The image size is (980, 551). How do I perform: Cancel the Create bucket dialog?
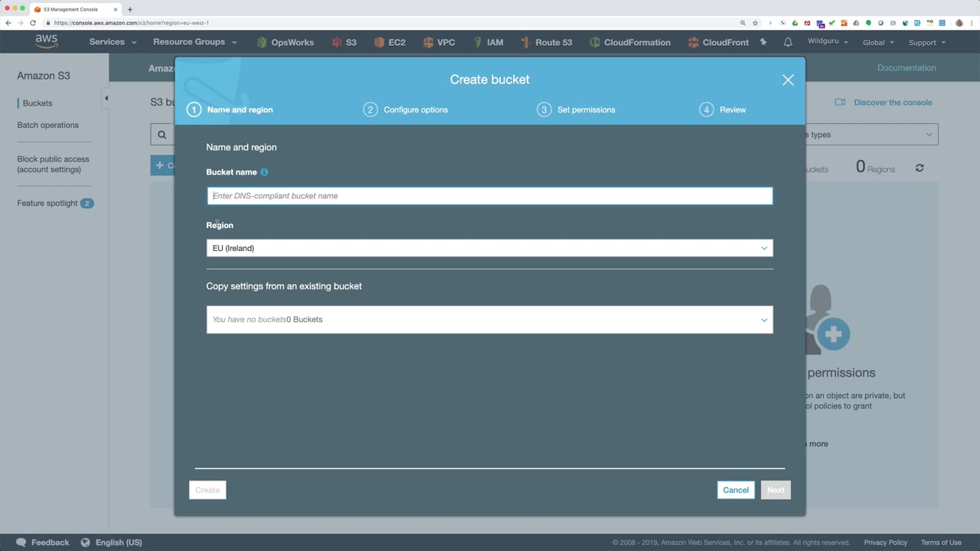[x=736, y=490]
